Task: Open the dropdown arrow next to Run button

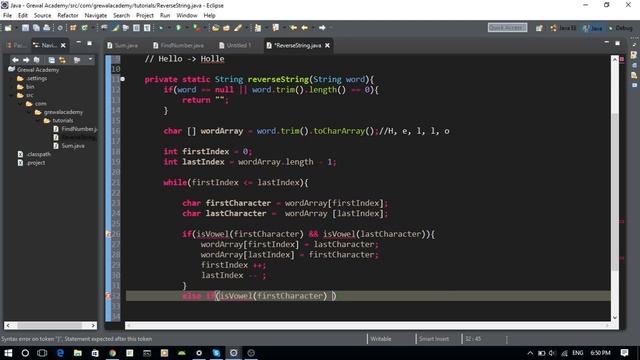Action: pos(186,28)
